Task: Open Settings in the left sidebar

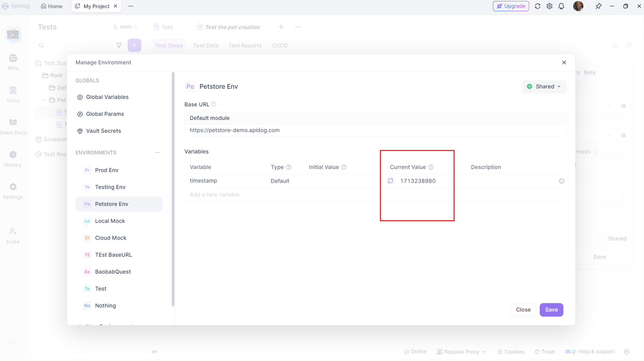Action: 13,191
